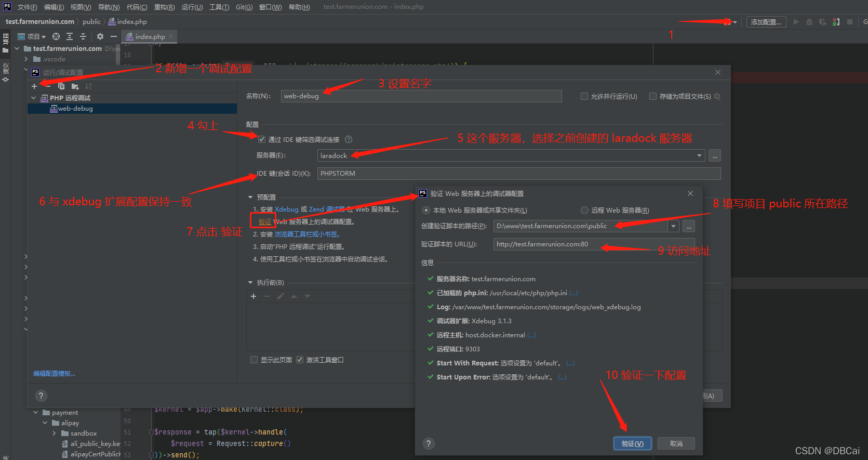This screenshot has width=868, height=460.
Task: Click the gear icon beside store as project file
Action: (x=717, y=96)
